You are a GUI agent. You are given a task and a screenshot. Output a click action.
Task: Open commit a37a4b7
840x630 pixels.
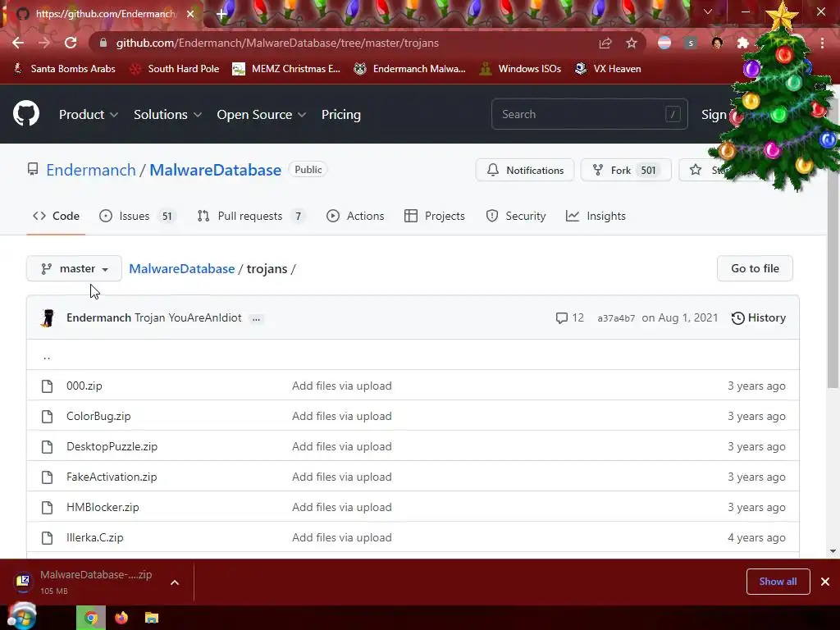tap(616, 318)
